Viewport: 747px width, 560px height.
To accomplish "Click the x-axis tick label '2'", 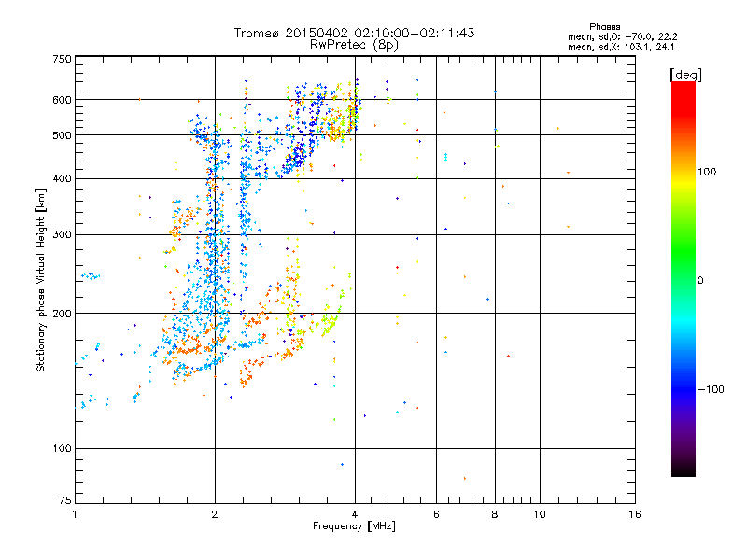I will click(x=215, y=514).
